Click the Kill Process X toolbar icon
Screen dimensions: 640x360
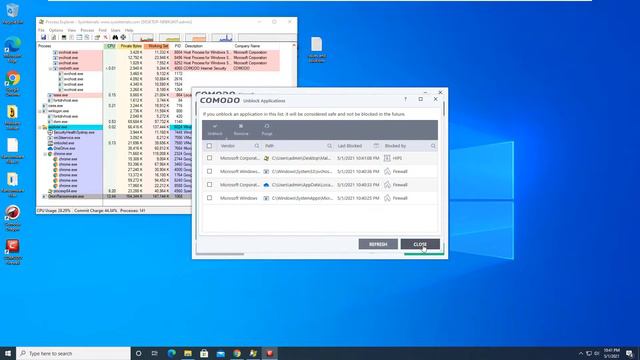(105, 38)
